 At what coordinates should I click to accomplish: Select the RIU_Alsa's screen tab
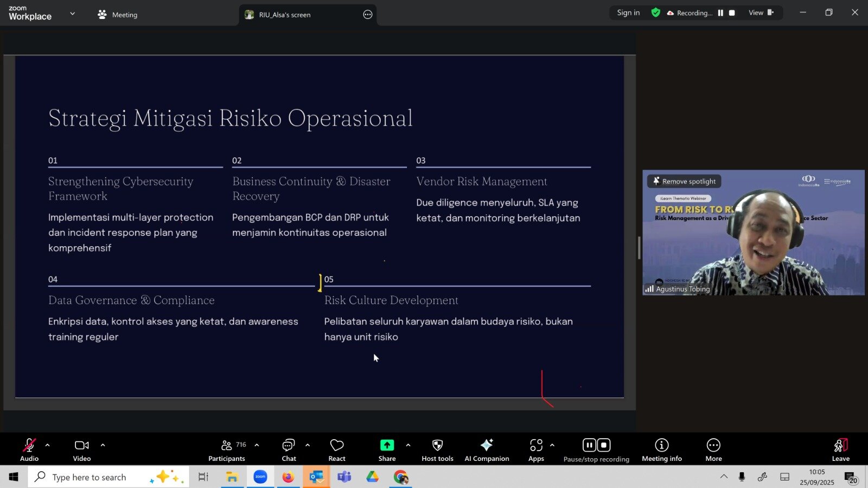[x=284, y=15]
